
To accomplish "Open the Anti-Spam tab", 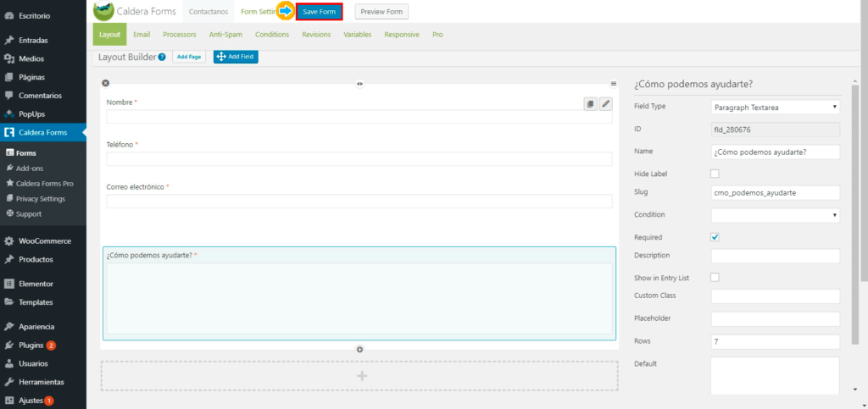I will [226, 35].
